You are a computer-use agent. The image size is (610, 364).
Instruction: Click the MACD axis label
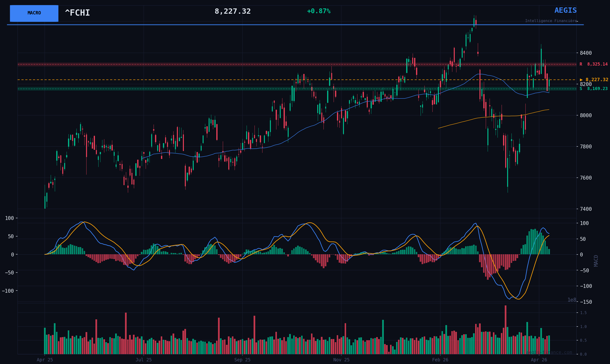point(596,261)
